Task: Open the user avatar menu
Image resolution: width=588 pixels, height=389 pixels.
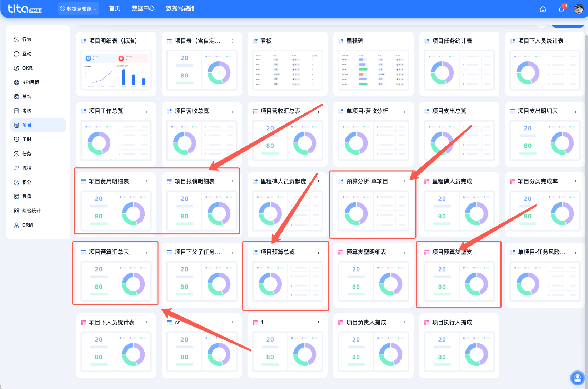Action: [578, 9]
